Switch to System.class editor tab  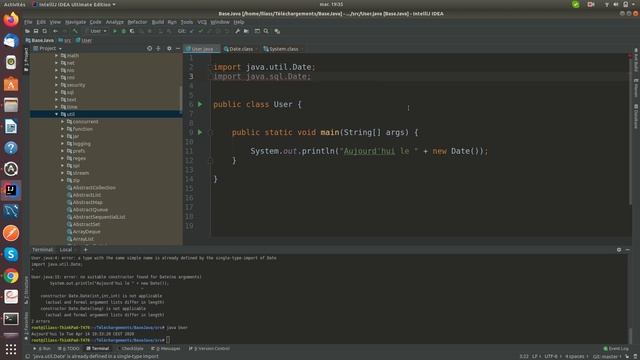pyautogui.click(x=283, y=49)
